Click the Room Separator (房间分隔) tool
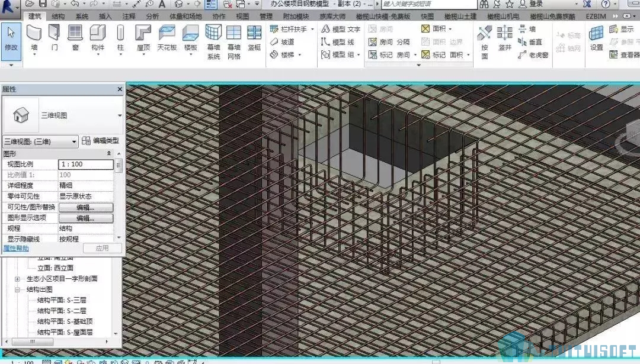640x364 pixels. (389, 42)
